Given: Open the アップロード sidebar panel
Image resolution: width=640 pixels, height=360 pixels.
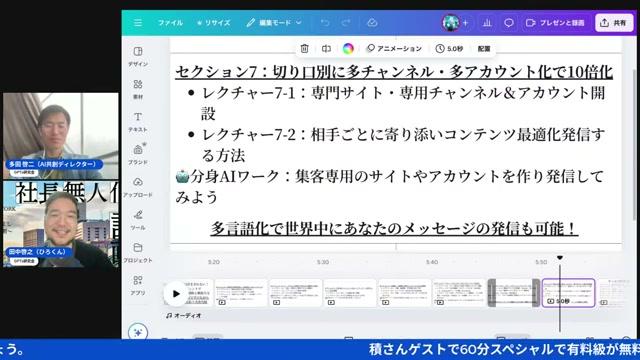Looking at the screenshot, I should 138,187.
